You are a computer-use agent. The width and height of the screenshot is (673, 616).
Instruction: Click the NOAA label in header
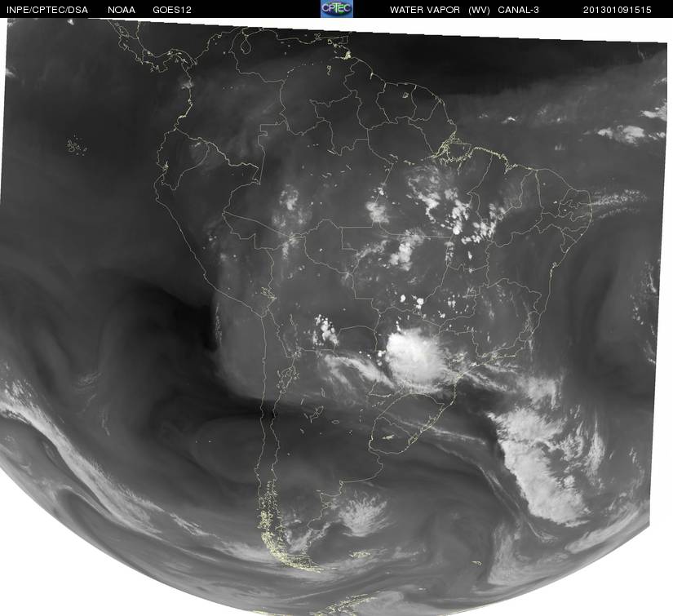tap(122, 10)
